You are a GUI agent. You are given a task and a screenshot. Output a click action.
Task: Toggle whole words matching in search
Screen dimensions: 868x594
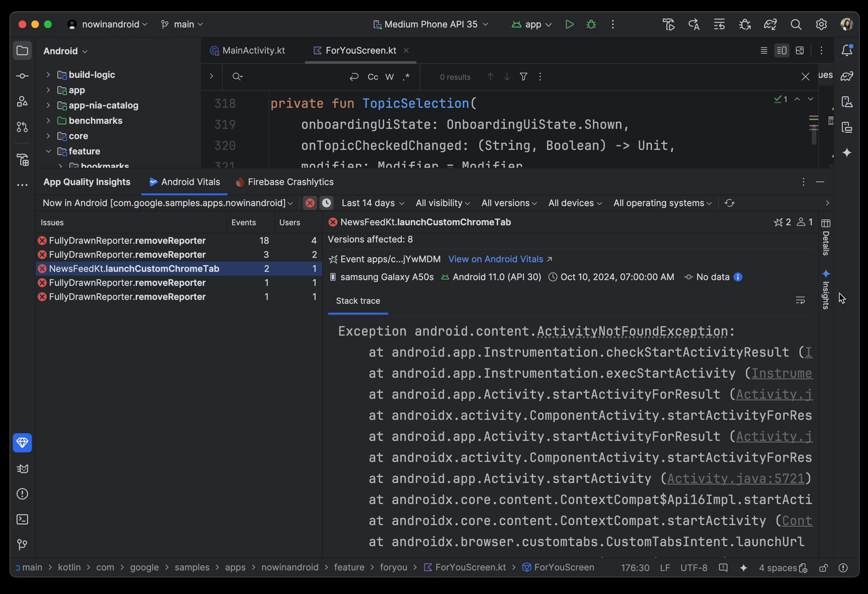[x=389, y=77]
